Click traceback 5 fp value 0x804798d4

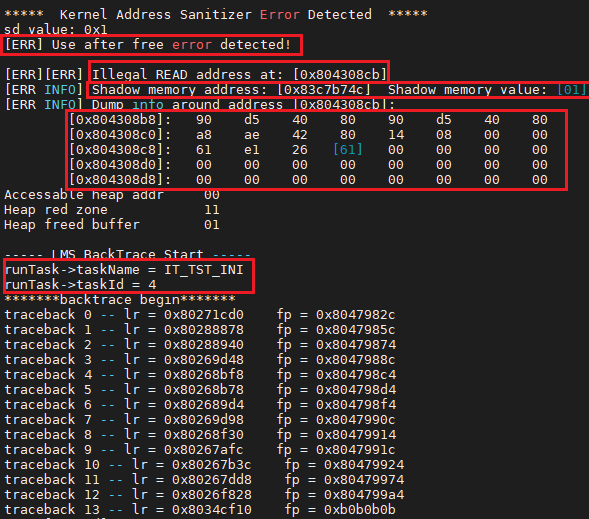(x=356, y=390)
